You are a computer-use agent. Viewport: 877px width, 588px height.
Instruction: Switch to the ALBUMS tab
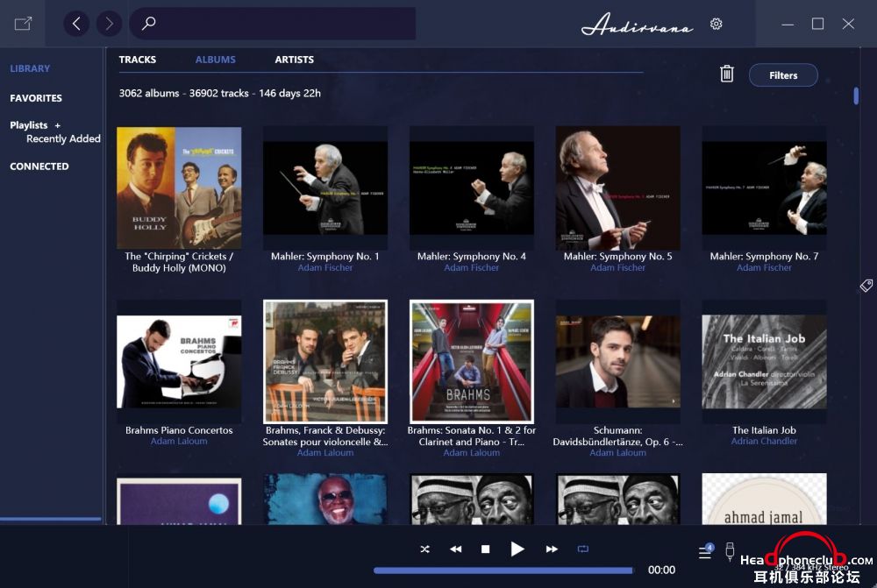point(216,60)
